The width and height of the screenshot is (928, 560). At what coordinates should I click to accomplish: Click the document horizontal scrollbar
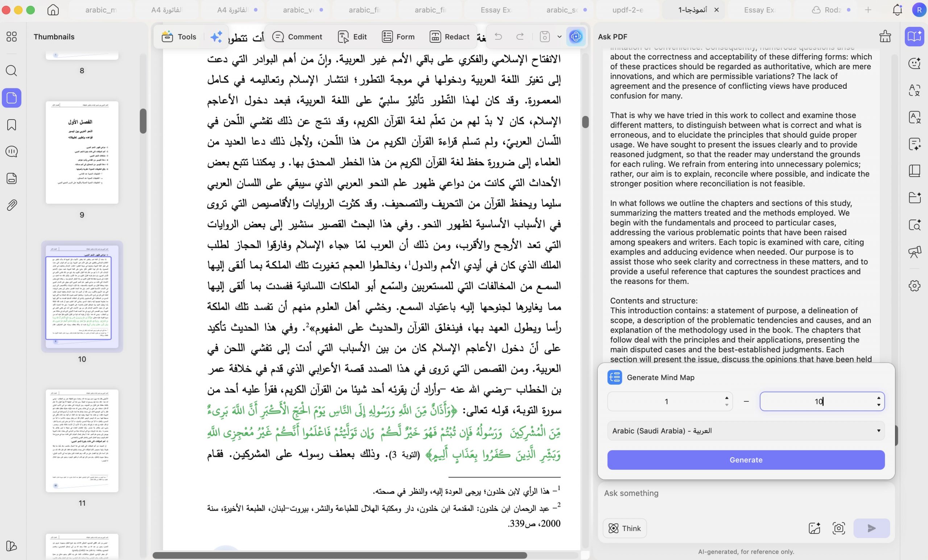pos(339,555)
